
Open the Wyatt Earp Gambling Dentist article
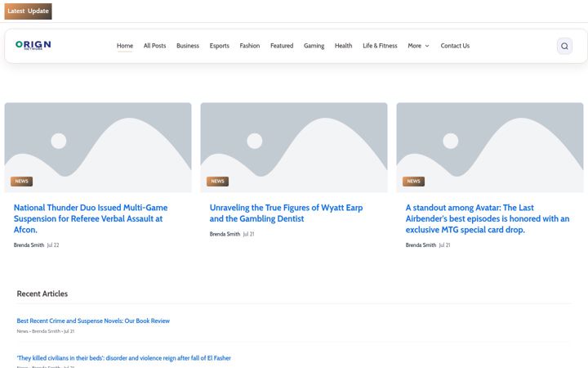click(x=286, y=213)
